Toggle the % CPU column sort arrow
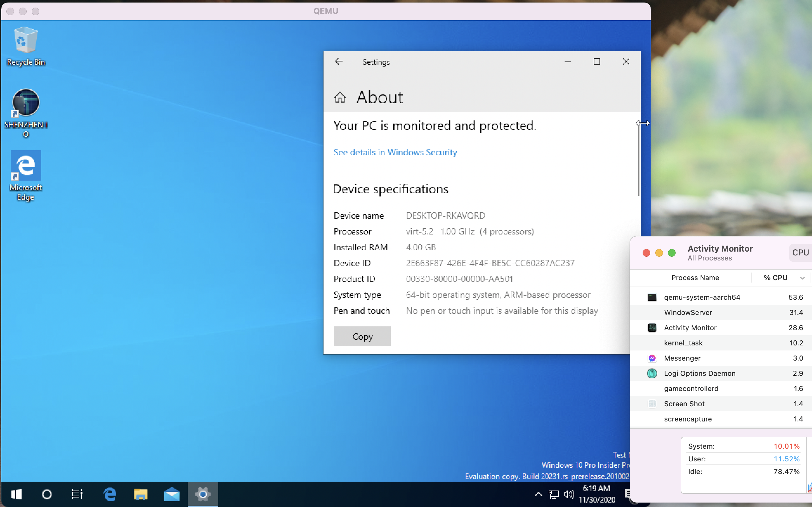Screen dimensions: 812x507 [802, 278]
